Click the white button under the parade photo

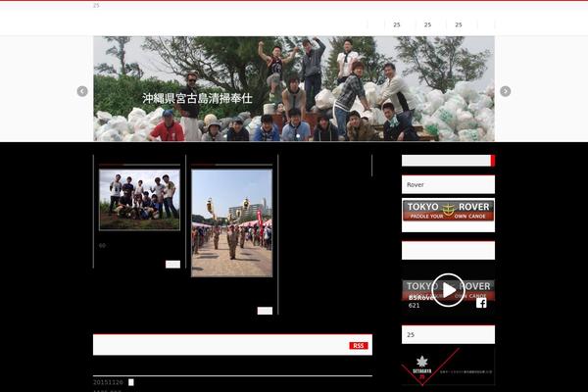[x=265, y=311]
